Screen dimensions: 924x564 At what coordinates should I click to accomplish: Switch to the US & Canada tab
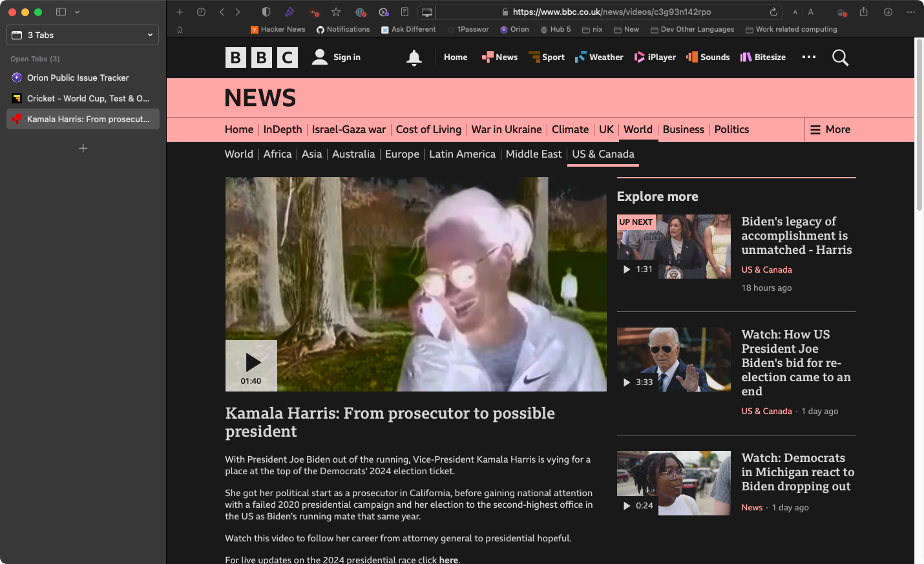602,154
